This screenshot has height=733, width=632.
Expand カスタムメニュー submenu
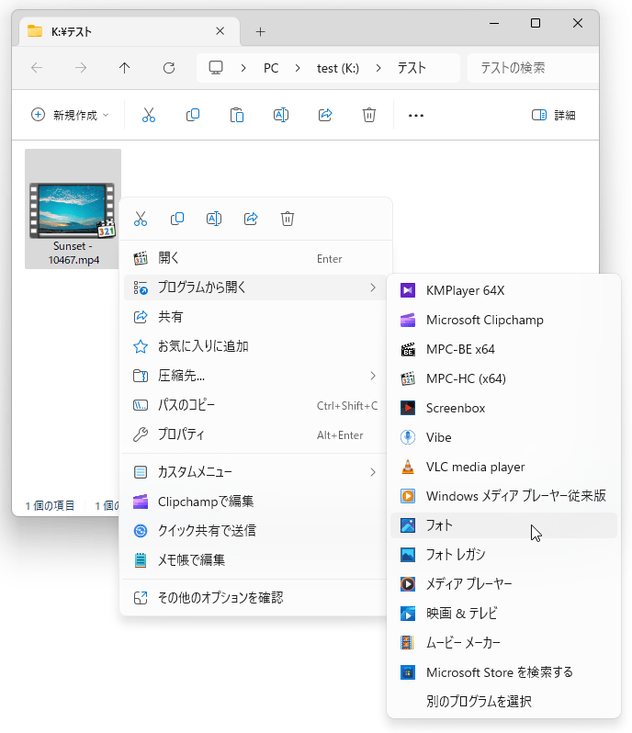coord(255,472)
